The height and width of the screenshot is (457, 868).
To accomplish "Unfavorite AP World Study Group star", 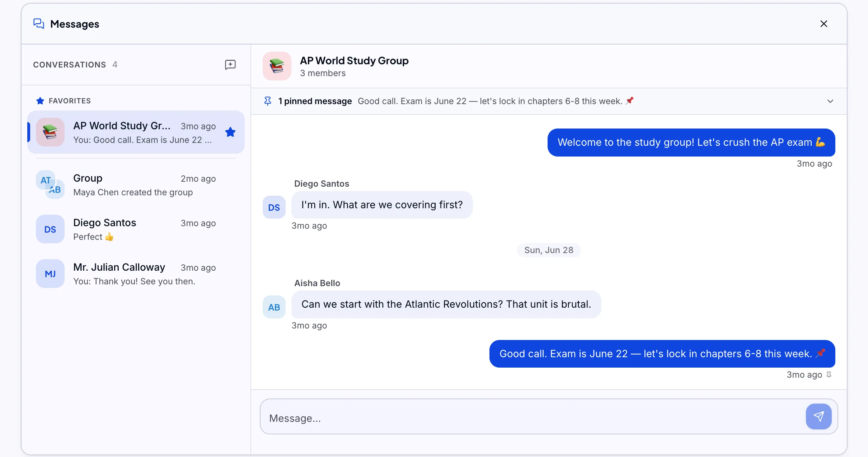I will 230,132.
